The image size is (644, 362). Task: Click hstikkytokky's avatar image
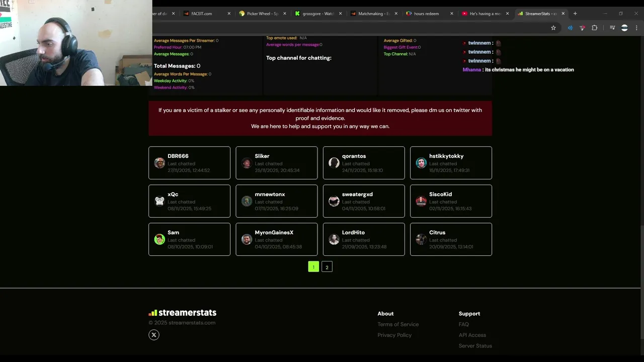coord(421,163)
